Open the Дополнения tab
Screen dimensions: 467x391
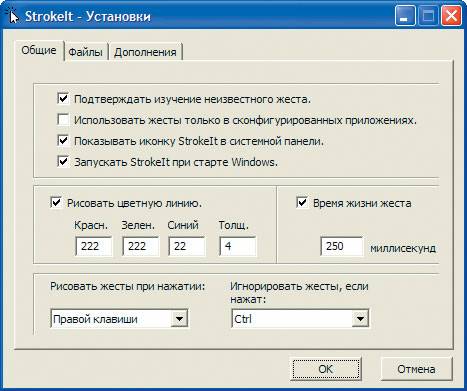[x=145, y=52]
